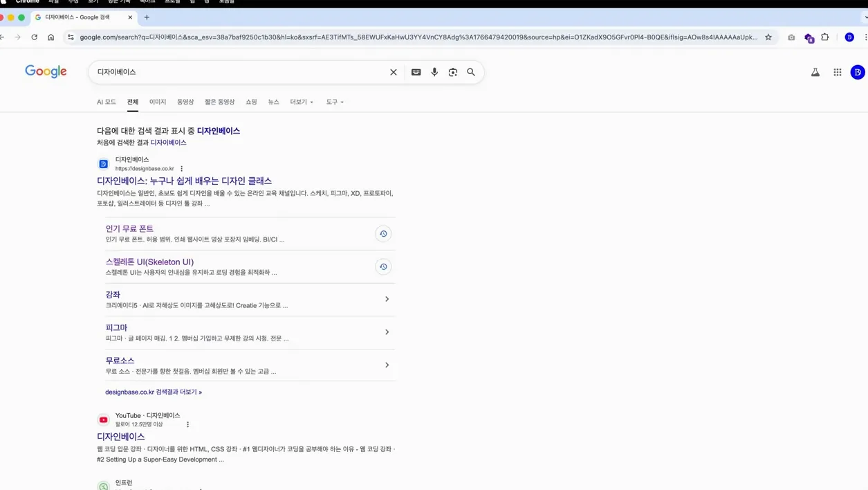Open the 무료소스 sitelink
Image resolution: width=868 pixels, height=490 pixels.
click(120, 361)
